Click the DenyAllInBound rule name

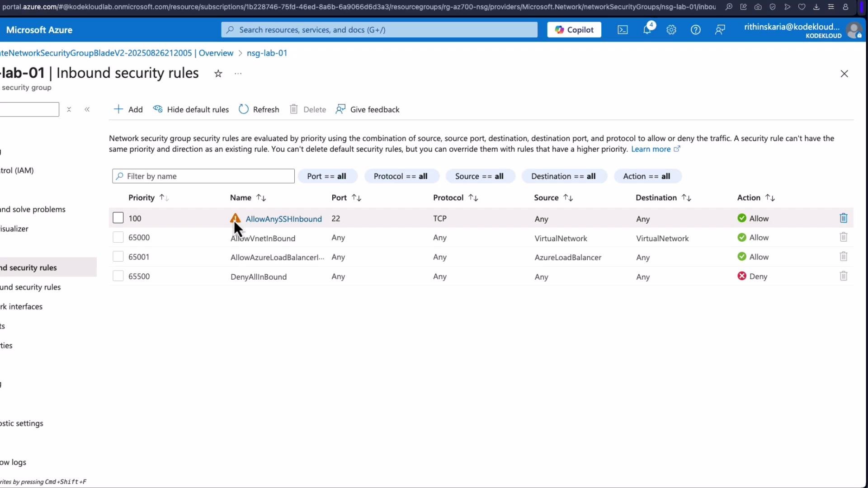click(x=259, y=277)
